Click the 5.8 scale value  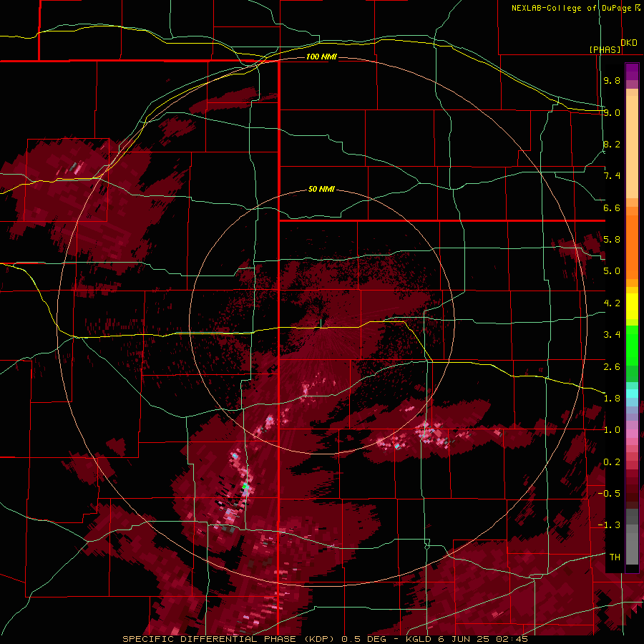pos(612,239)
